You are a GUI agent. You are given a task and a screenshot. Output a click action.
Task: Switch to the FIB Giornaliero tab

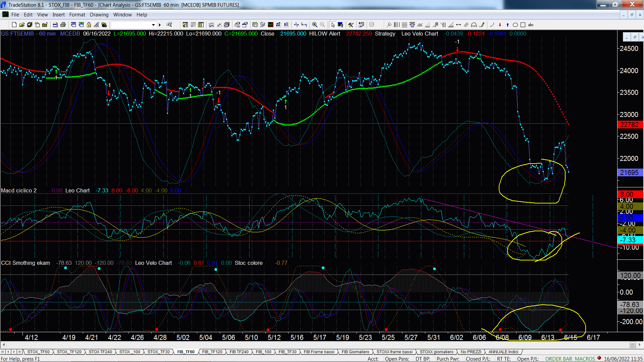355,352
